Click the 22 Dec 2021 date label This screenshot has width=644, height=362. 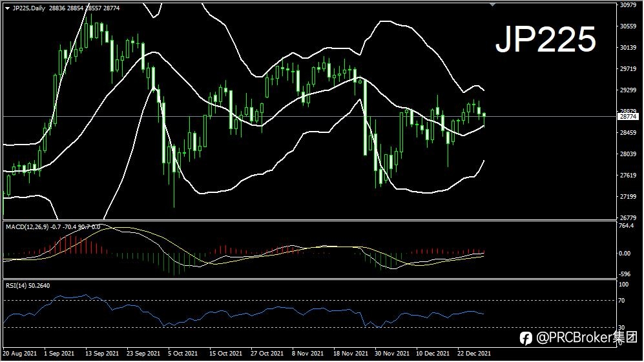tap(474, 354)
